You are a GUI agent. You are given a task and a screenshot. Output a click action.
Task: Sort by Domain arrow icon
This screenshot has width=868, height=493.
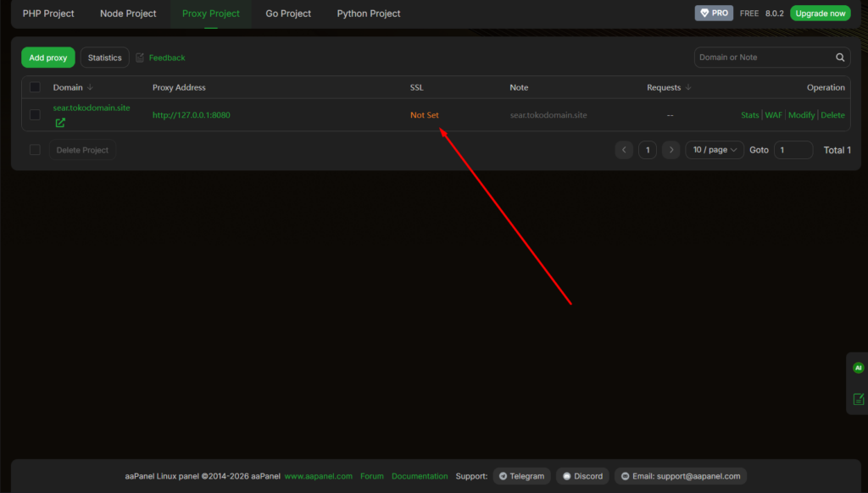tap(90, 87)
